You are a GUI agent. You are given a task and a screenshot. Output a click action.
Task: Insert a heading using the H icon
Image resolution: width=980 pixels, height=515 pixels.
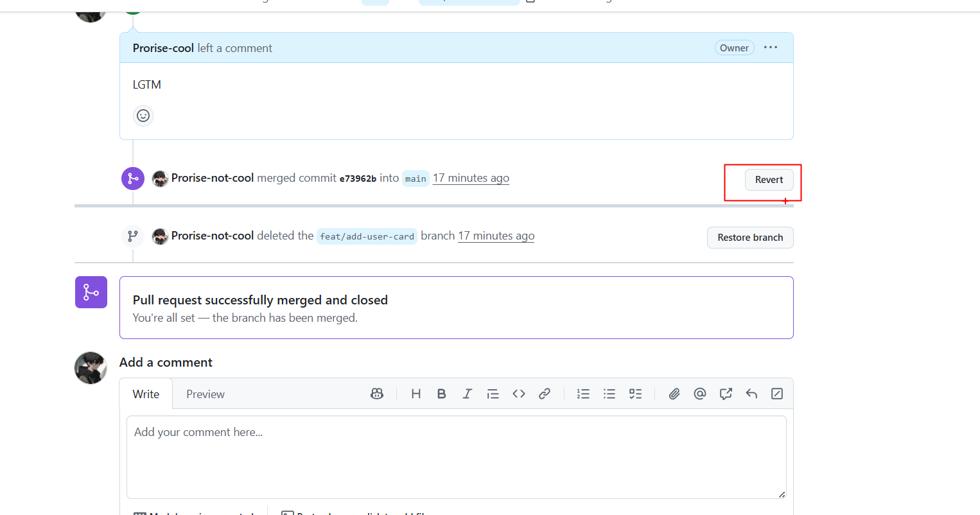(416, 394)
